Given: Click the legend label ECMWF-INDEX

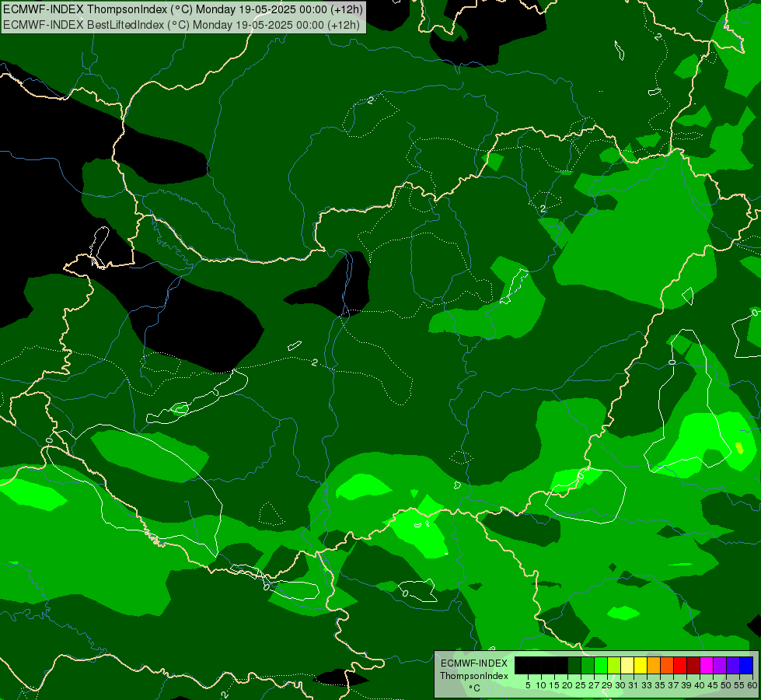Looking at the screenshot, I should 474,663.
